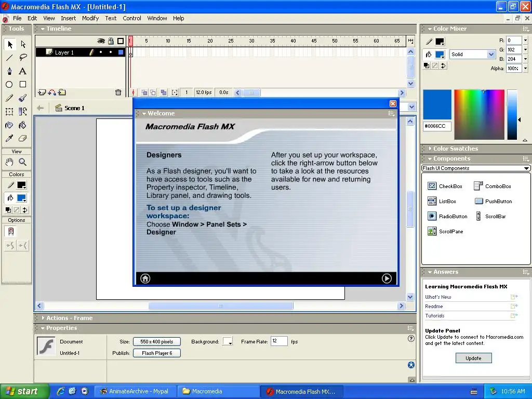Viewport: 532px width, 399px height.
Task: Toggle Layer 1 lock dot
Action: point(111,52)
